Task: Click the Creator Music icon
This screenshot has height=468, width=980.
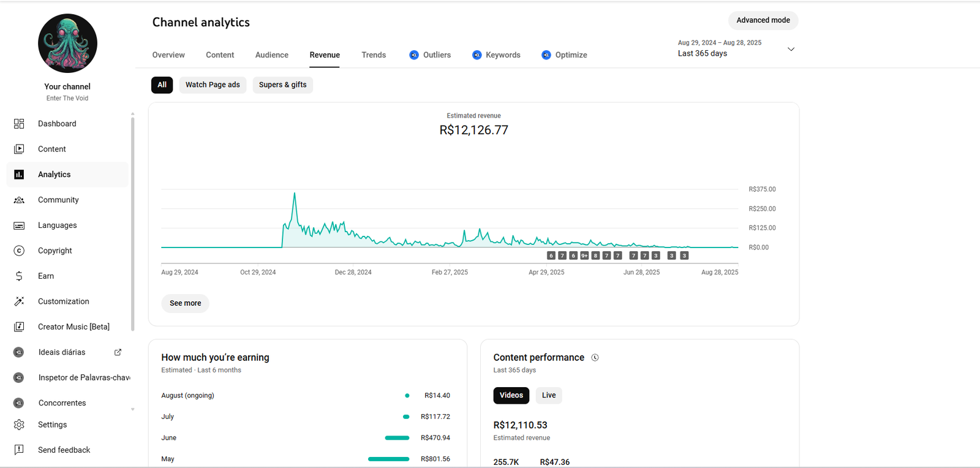Action: pos(19,327)
